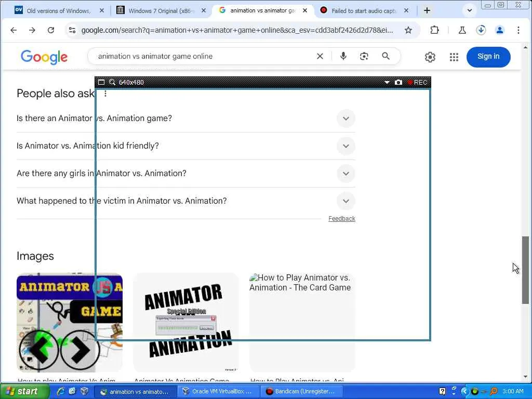The width and height of the screenshot is (532, 399).
Task: Reload the current page
Action: click(51, 30)
